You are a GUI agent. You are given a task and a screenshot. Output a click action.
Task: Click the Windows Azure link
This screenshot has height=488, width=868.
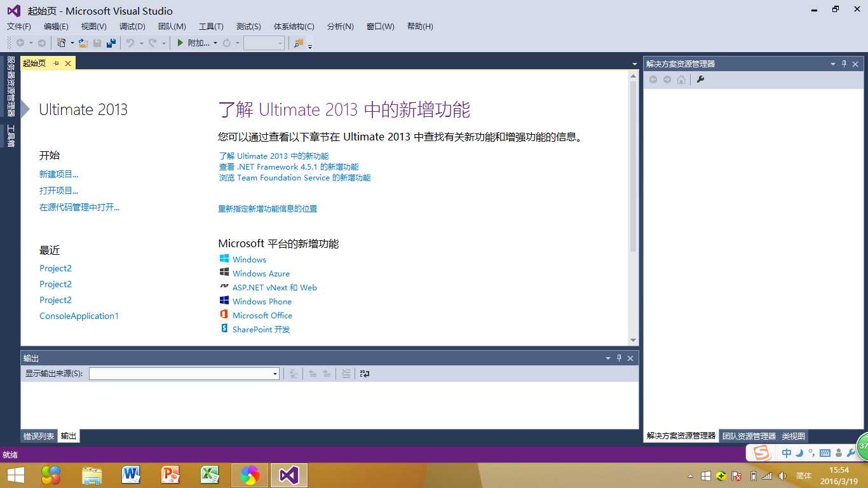261,273
